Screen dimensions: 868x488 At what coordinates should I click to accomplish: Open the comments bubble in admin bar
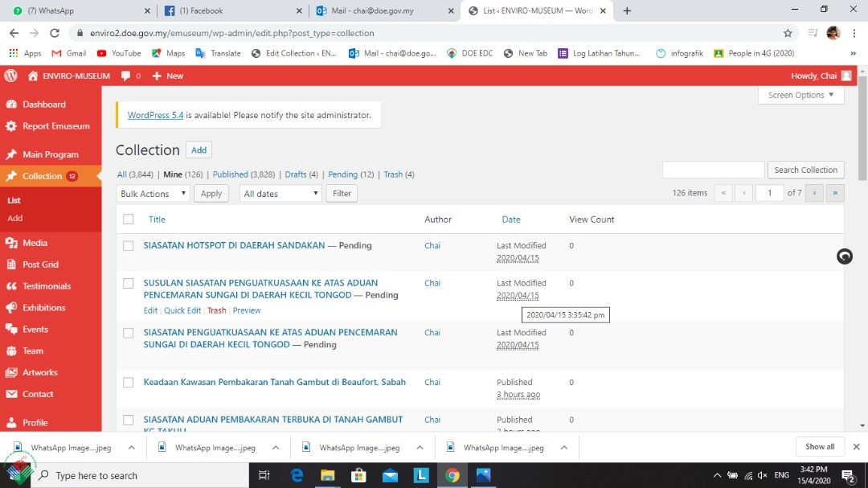[126, 76]
